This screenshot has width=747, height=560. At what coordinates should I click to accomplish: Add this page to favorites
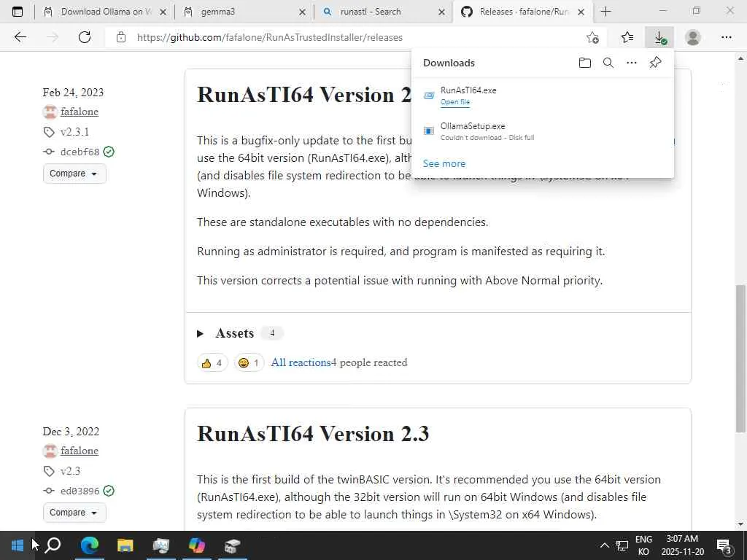[592, 37]
